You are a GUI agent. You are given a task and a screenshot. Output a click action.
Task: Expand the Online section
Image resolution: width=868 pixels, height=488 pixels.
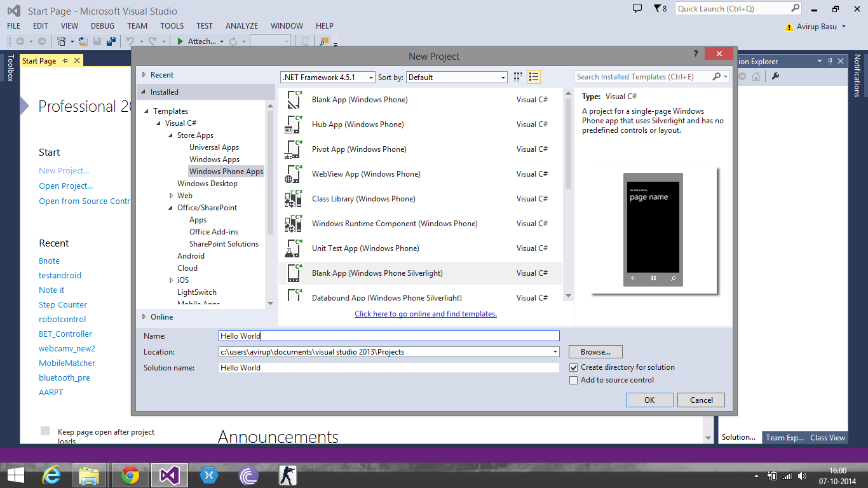pos(145,317)
